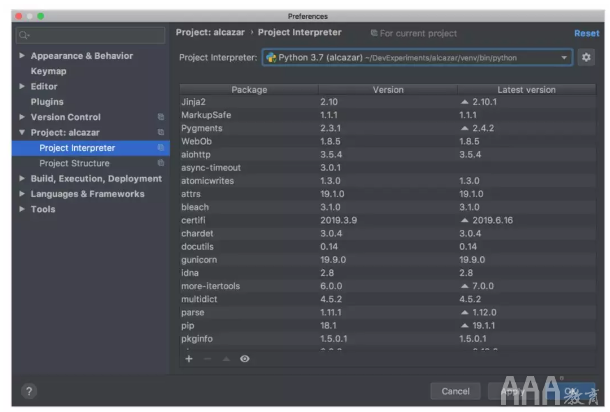Select Plugins in settings tree

coord(47,102)
